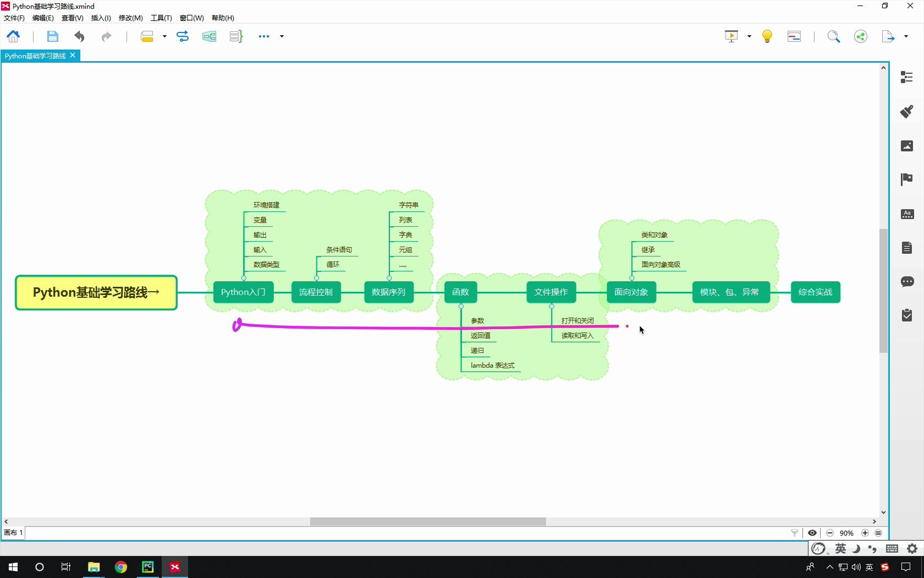The image size is (924, 578).
Task: Open the 文件(F) menu
Action: coord(14,18)
